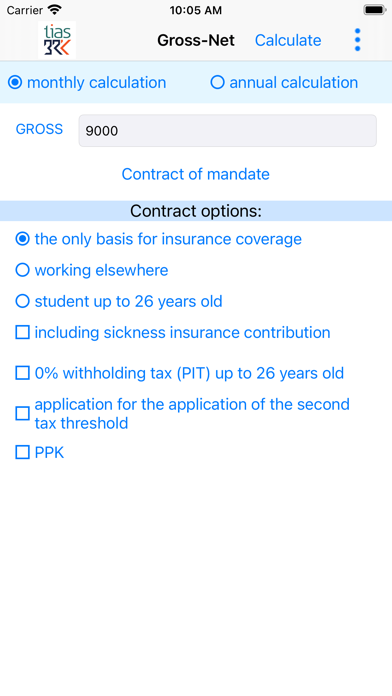Tap the GROSS label
The image size is (392, 696).
pos(40,129)
